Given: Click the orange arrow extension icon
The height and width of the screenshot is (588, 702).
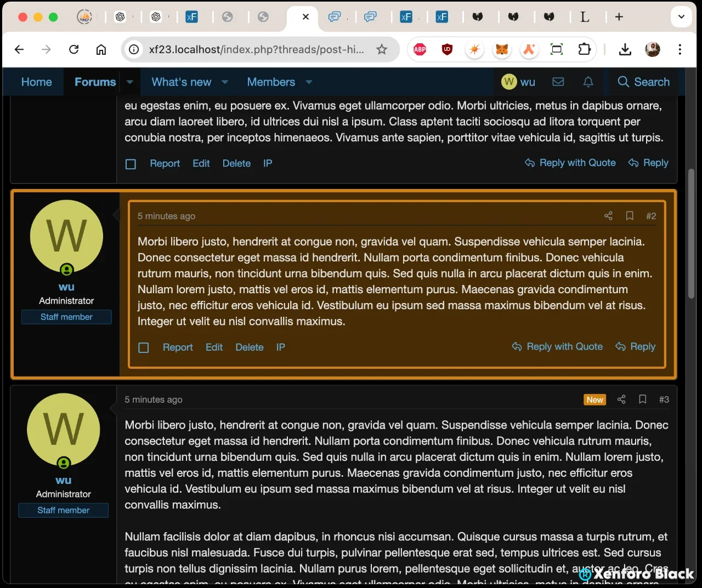Looking at the screenshot, I should (x=529, y=50).
